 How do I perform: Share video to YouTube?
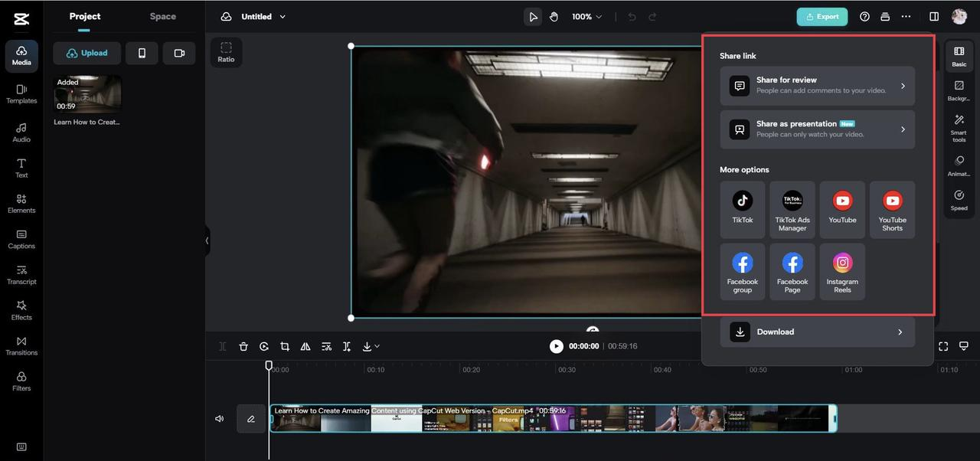[842, 209]
